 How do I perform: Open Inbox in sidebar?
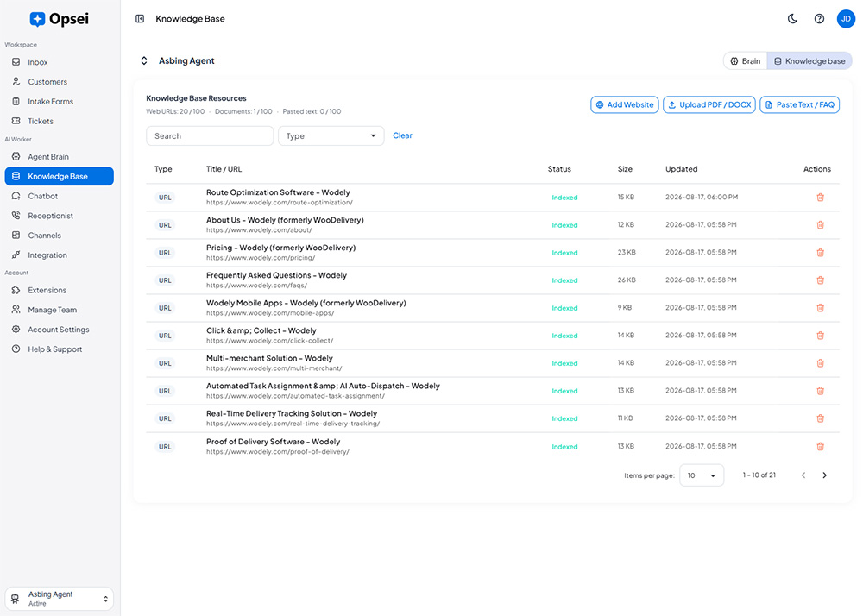pos(59,62)
